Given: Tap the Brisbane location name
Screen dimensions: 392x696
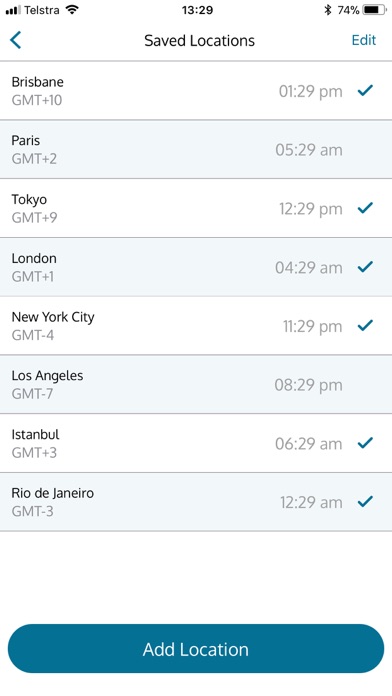Looking at the screenshot, I should coord(38,82).
